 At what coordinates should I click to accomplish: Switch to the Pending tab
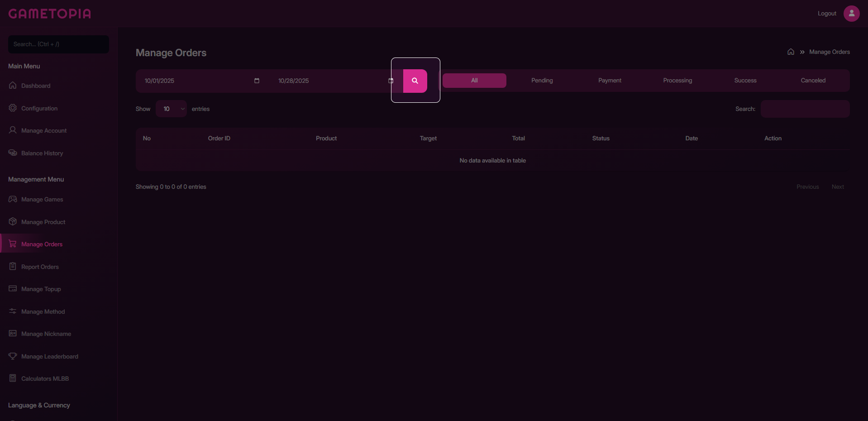click(x=542, y=81)
